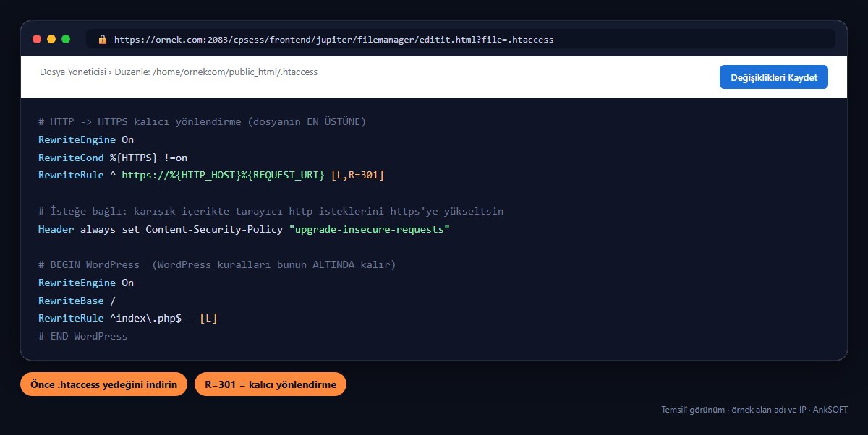
Task: Click the comment line starting with İsteğe bağlı
Action: point(271,211)
